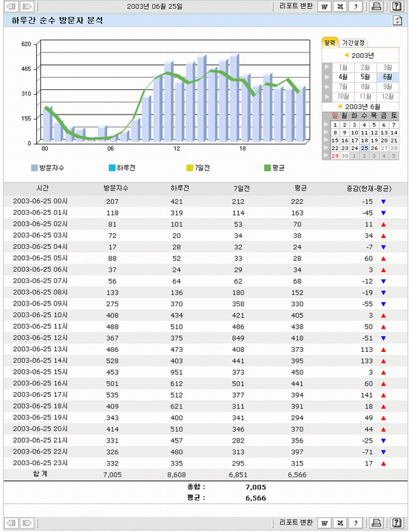Pick day 18 in June calendar
The image size is (409, 532).
[365, 141]
